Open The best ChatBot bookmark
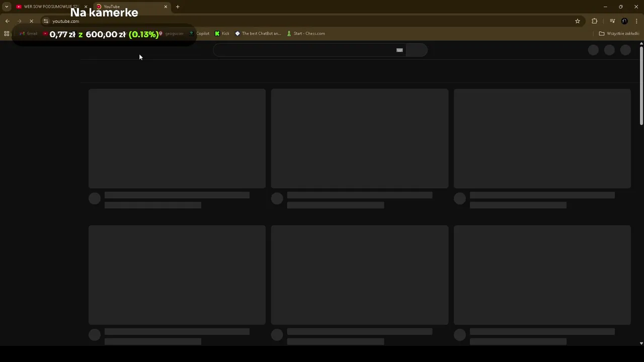 (x=258, y=34)
